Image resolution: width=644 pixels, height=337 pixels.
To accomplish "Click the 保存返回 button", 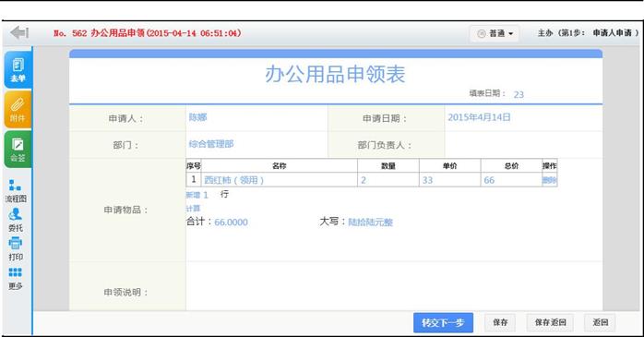I will pyautogui.click(x=551, y=322).
